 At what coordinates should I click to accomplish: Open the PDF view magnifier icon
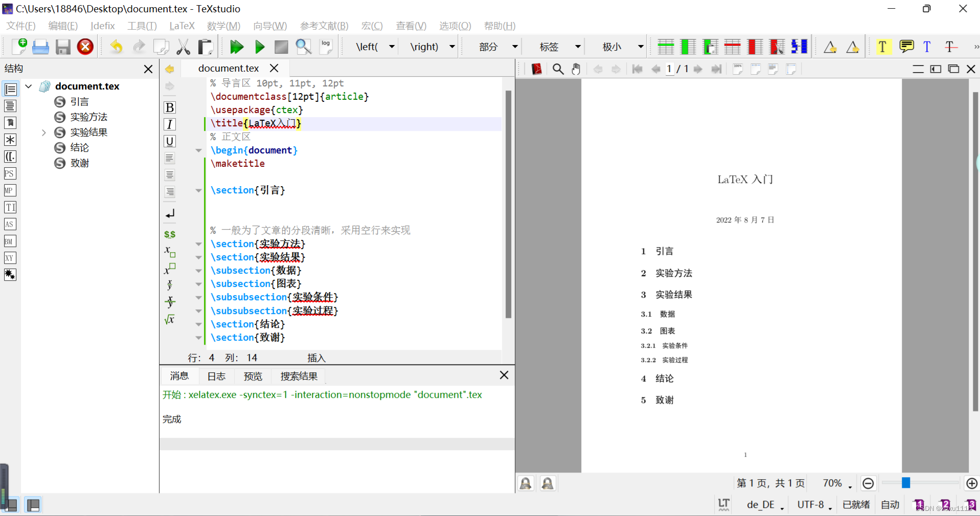(x=304, y=47)
